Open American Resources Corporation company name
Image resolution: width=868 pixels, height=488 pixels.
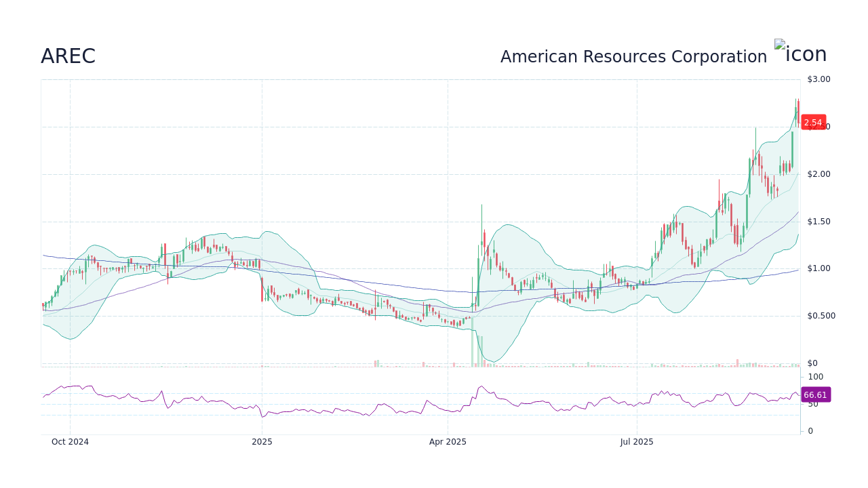coord(634,56)
